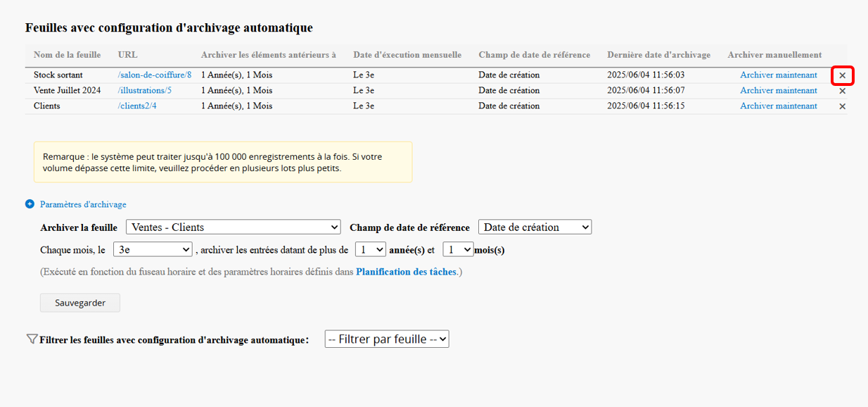
Task: Open the Planification des tâches link
Action: [x=406, y=272]
